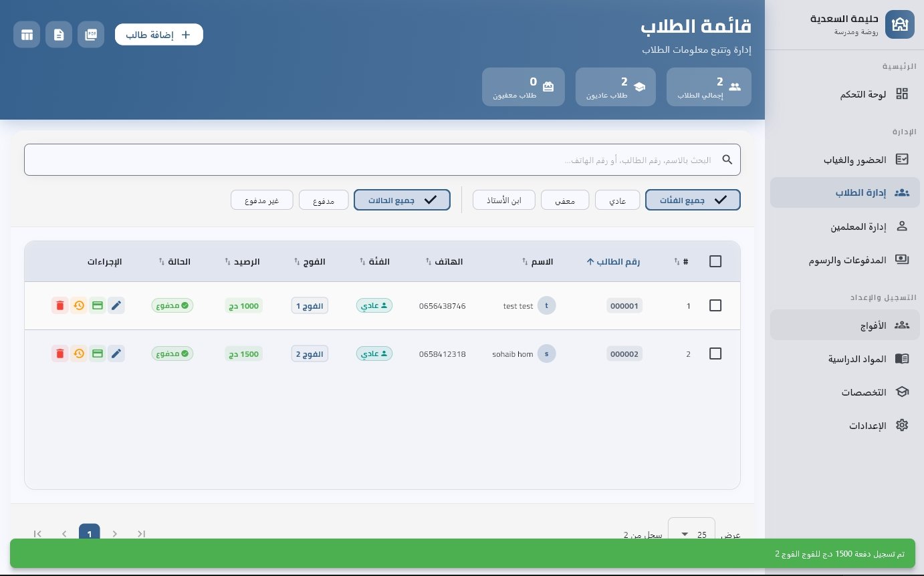Viewport: 924px width, 576px height.
Task: Check the row checkbox for sohaib hom
Action: click(x=715, y=353)
